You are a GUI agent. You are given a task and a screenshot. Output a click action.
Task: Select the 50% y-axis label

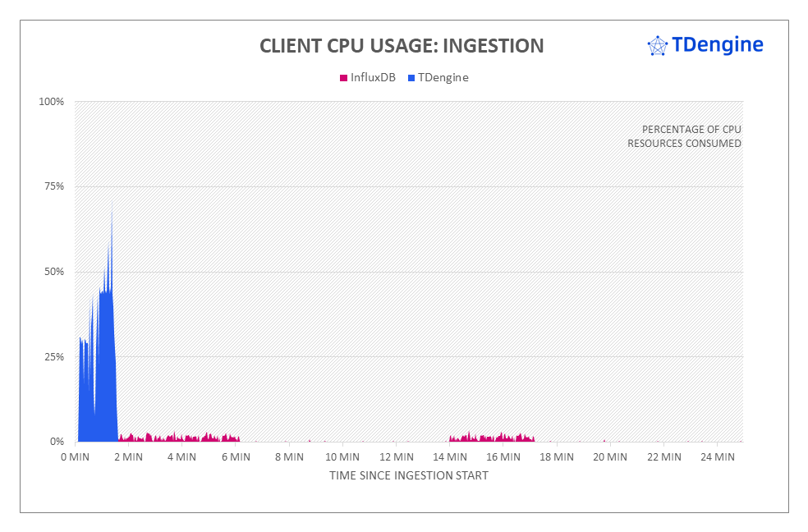[53, 272]
